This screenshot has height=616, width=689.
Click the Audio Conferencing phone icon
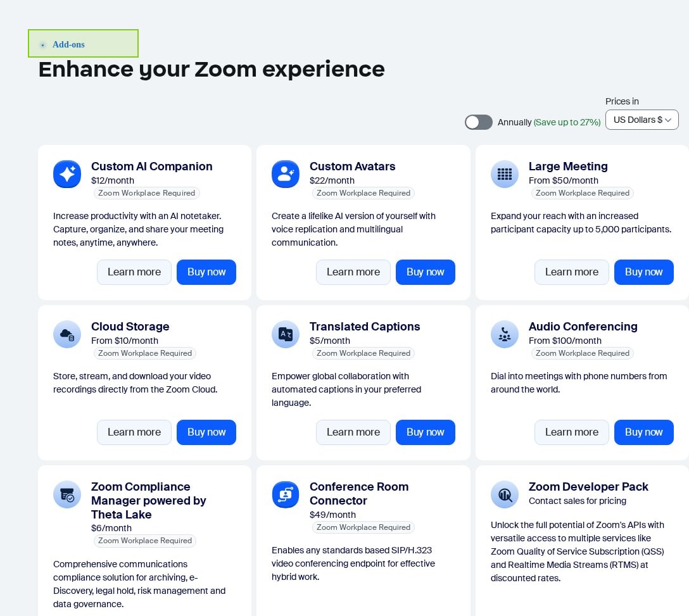pos(505,334)
